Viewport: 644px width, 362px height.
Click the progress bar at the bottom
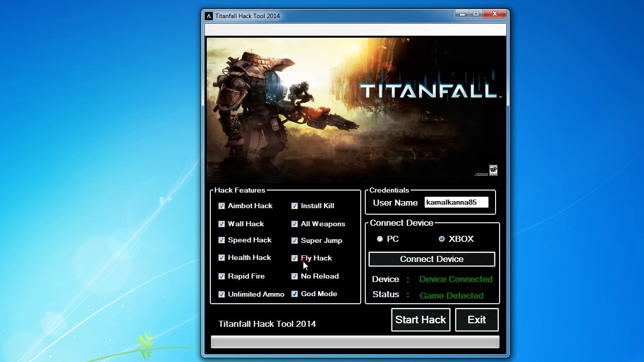355,342
